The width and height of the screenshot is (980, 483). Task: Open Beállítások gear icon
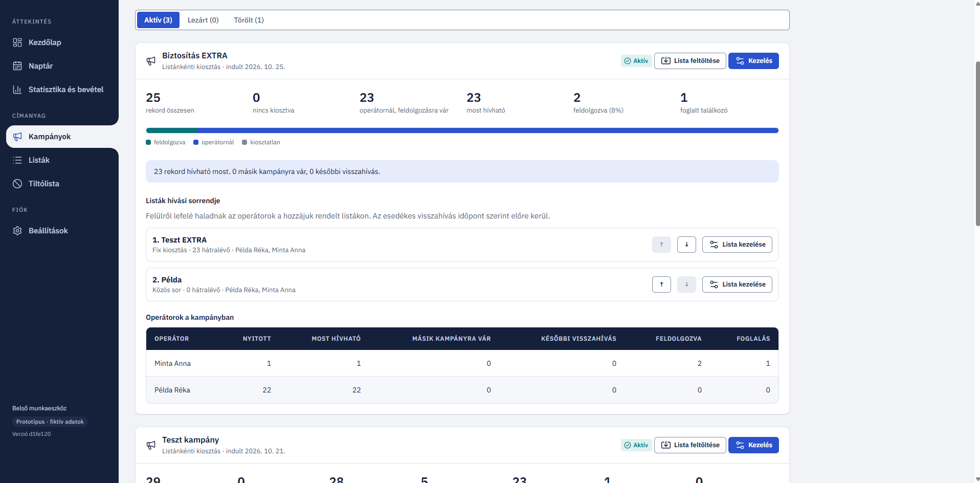coord(17,231)
